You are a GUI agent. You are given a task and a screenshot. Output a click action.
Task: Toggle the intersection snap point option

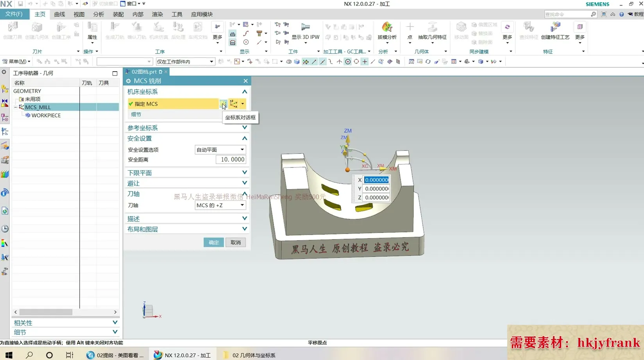(339, 62)
